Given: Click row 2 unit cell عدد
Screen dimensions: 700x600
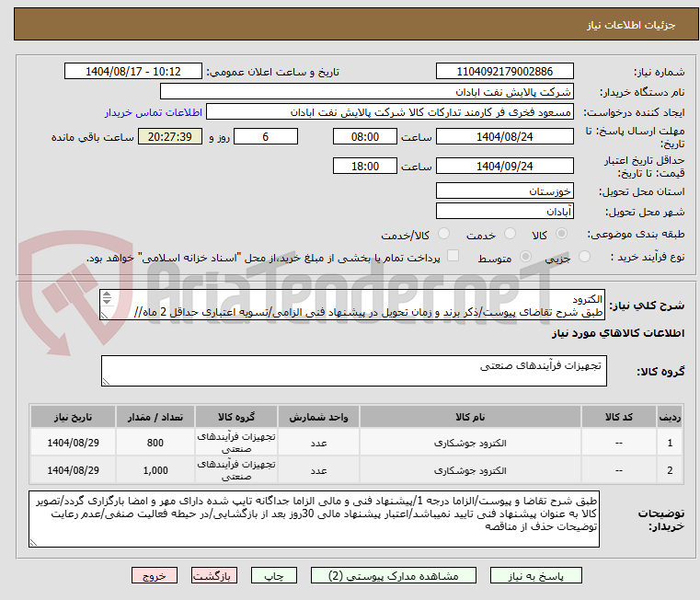Looking at the screenshot, I should coord(318,470).
